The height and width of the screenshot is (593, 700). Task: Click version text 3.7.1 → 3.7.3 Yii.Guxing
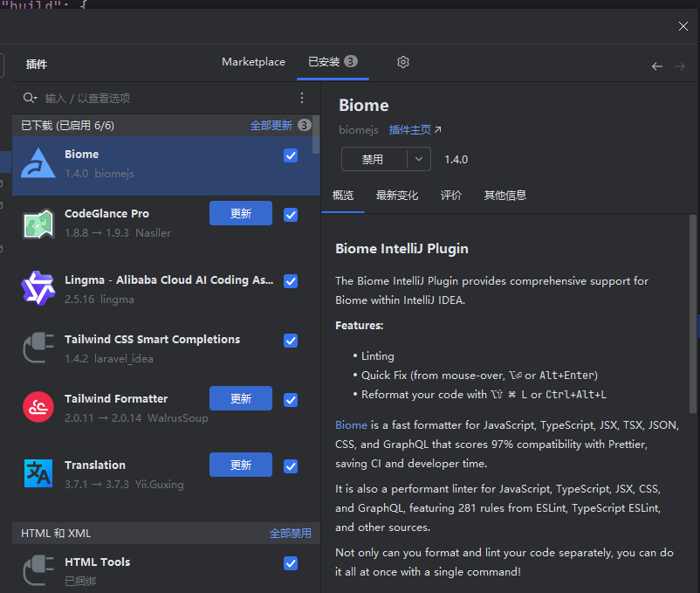124,485
